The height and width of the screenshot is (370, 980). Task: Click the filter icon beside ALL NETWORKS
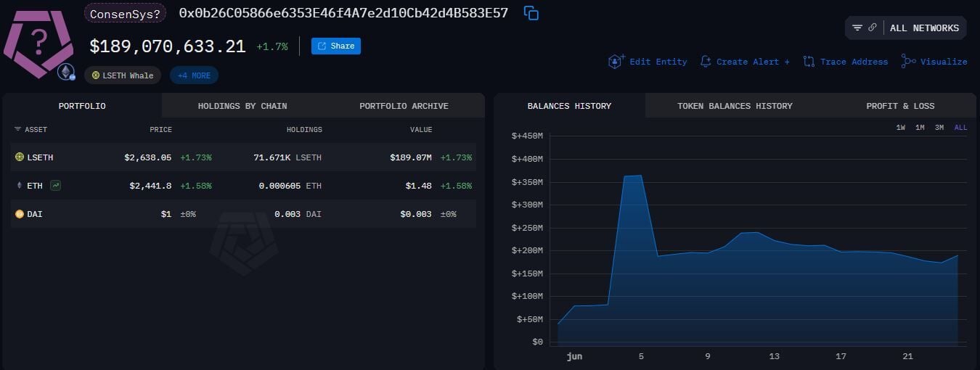857,28
